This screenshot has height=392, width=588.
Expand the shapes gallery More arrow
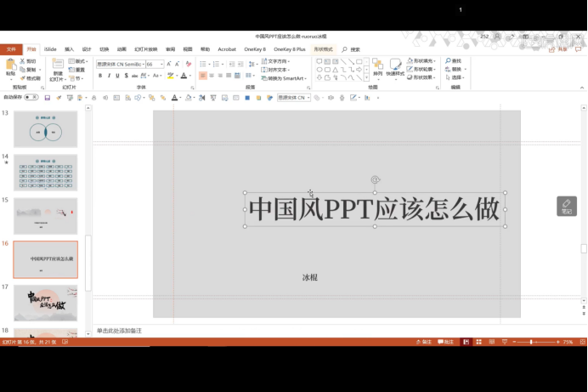pyautogui.click(x=366, y=77)
